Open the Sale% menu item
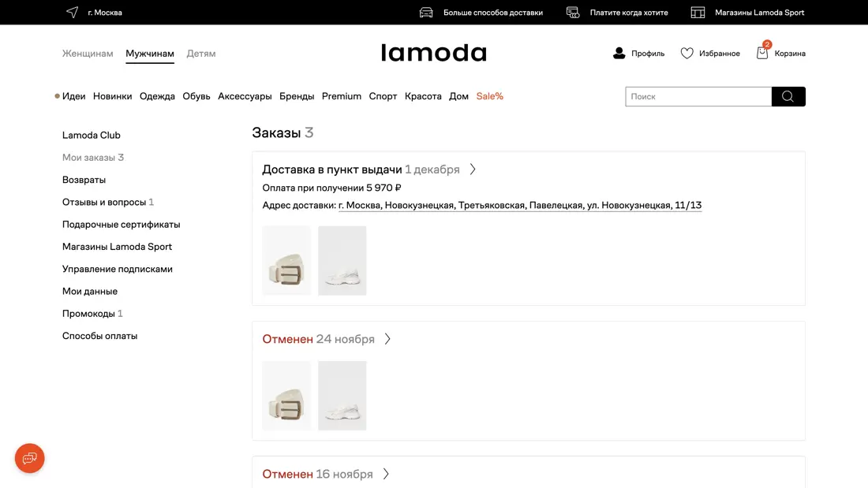868x488 pixels. [x=489, y=96]
